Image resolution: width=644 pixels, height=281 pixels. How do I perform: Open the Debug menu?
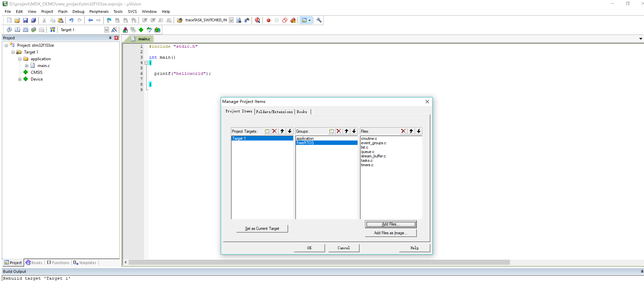tap(78, 12)
